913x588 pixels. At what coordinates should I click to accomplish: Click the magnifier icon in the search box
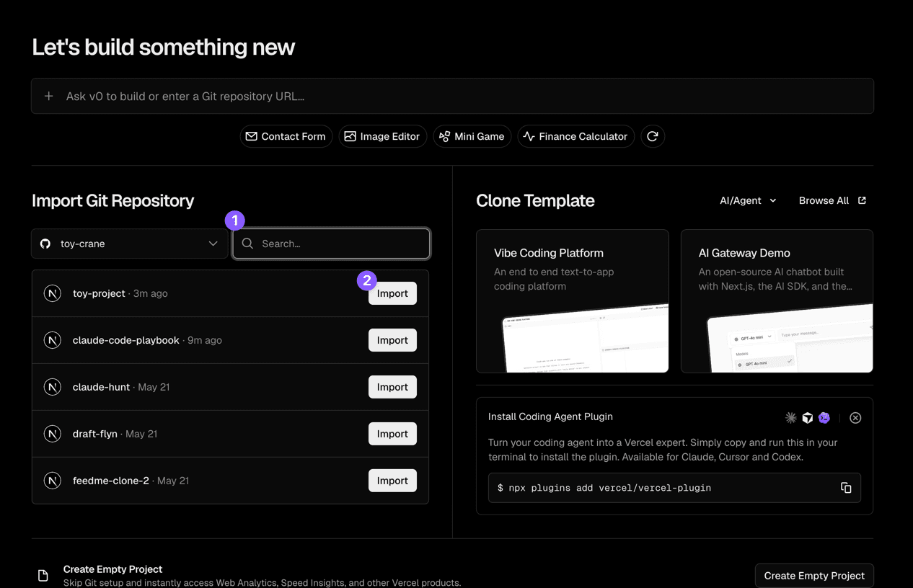pyautogui.click(x=247, y=244)
